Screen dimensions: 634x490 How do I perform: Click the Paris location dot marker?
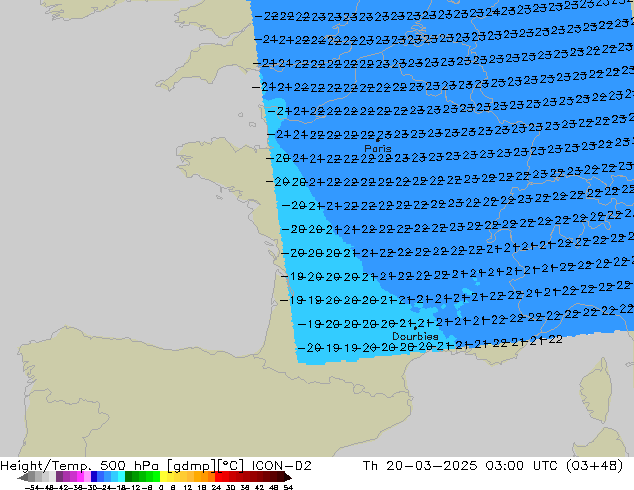tap(378, 141)
